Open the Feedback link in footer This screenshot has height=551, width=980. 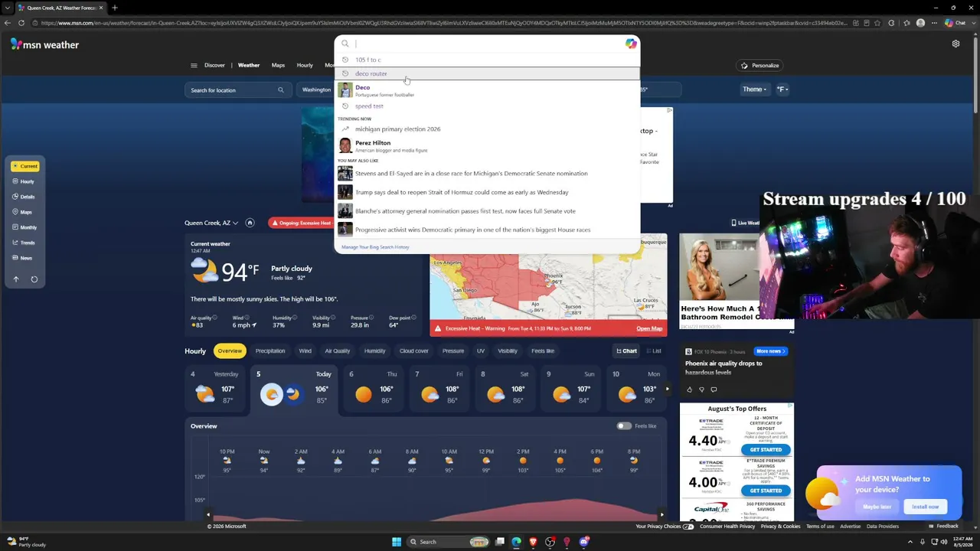[943, 527]
